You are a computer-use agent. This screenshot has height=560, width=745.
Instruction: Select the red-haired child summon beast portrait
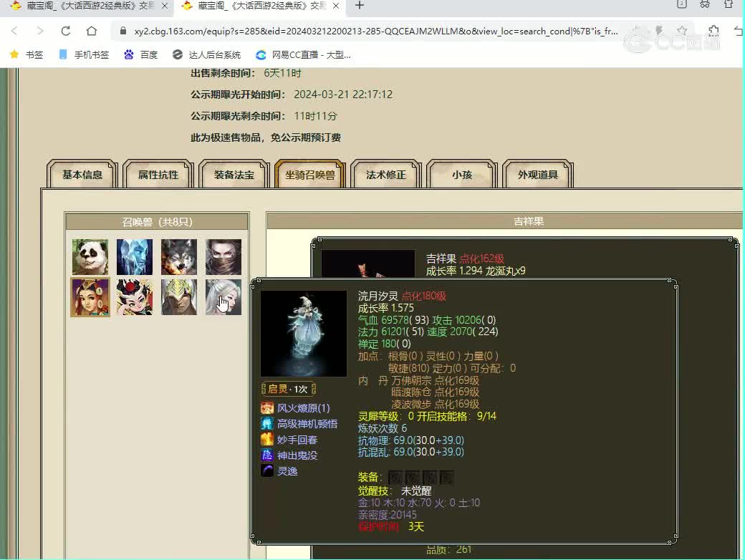pyautogui.click(x=135, y=297)
